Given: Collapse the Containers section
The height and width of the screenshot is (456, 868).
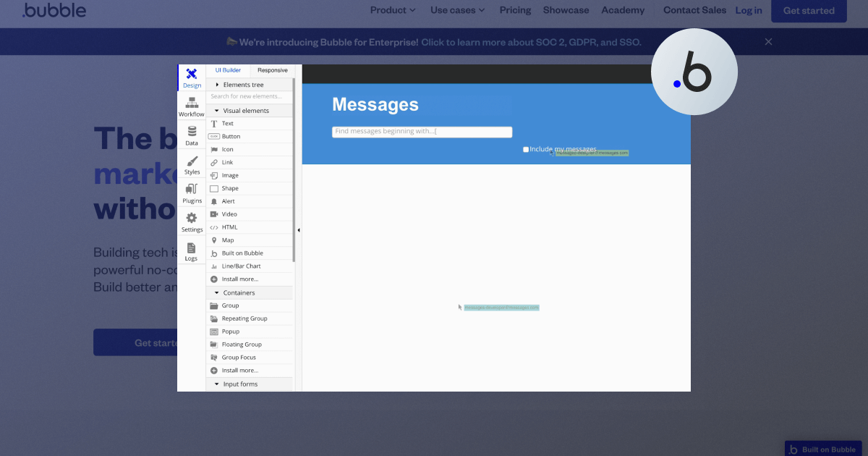Looking at the screenshot, I should 215,292.
